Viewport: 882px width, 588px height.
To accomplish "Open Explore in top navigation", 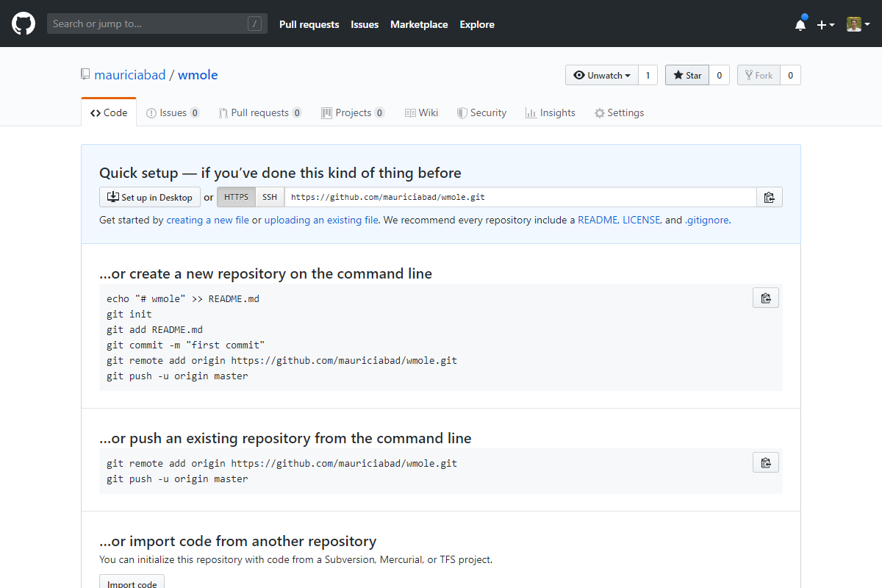I will point(477,24).
